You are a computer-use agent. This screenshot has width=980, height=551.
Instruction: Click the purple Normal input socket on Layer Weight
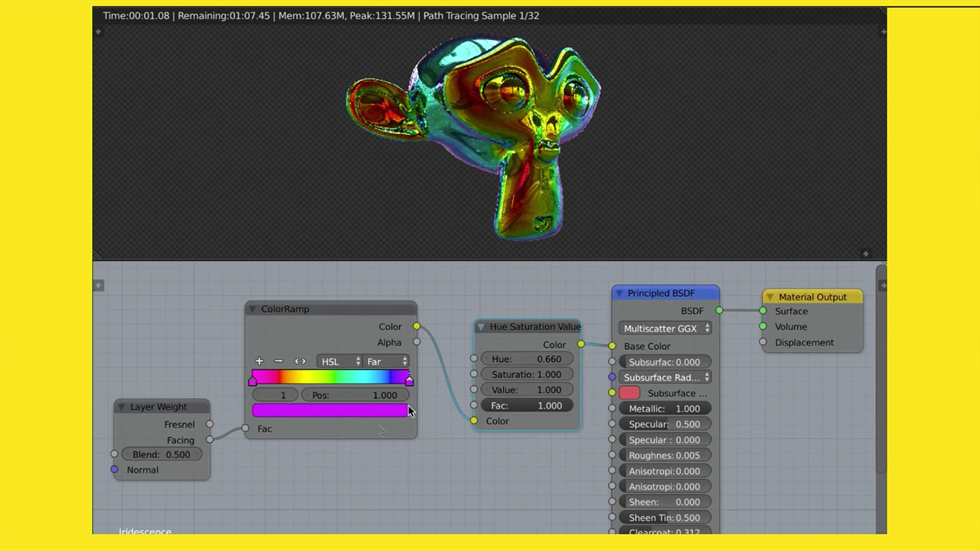coord(114,469)
